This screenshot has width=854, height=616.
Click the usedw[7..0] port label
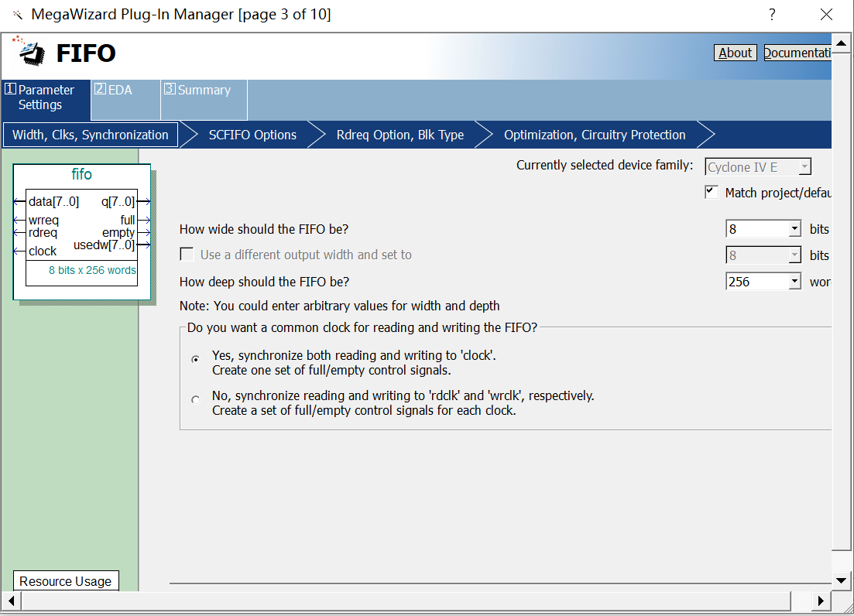104,245
